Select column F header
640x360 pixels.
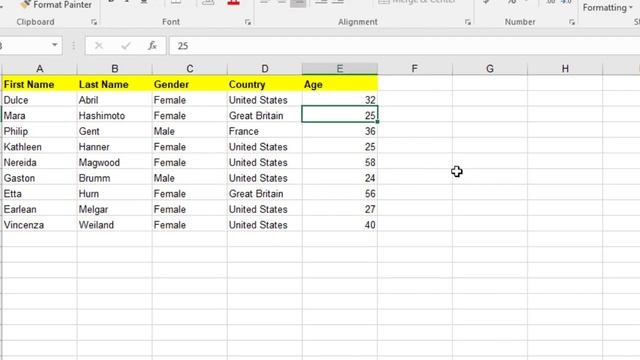(415, 69)
